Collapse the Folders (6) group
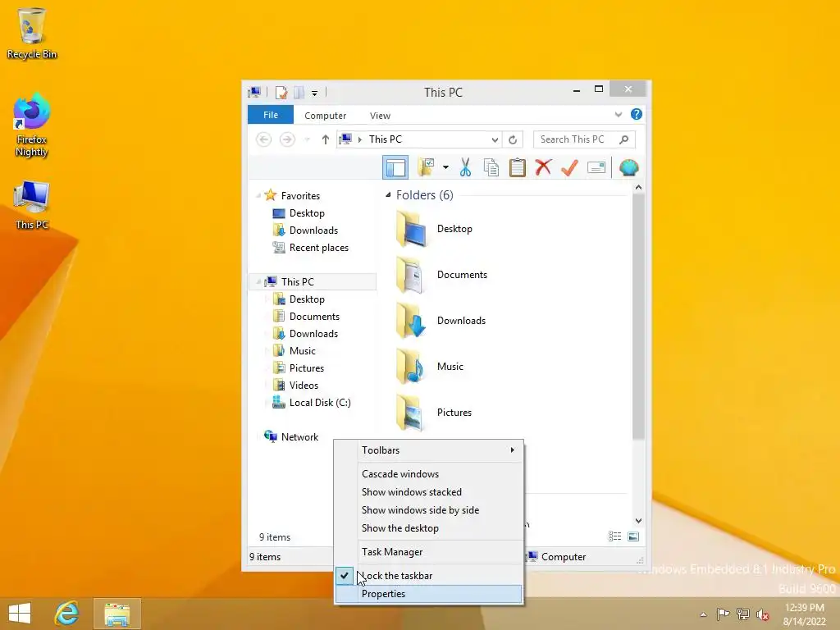 388,195
